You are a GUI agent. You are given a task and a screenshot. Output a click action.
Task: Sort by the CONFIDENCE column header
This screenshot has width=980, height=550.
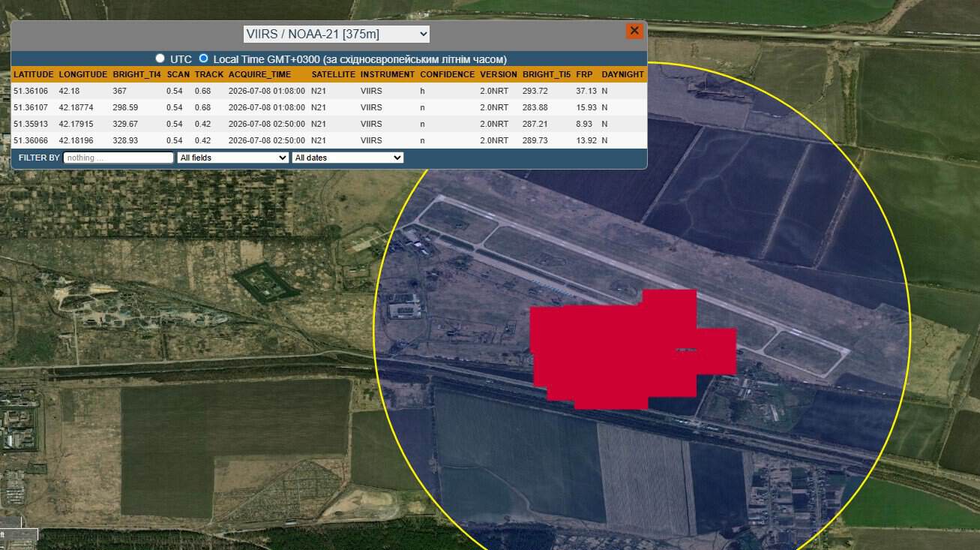coord(448,74)
